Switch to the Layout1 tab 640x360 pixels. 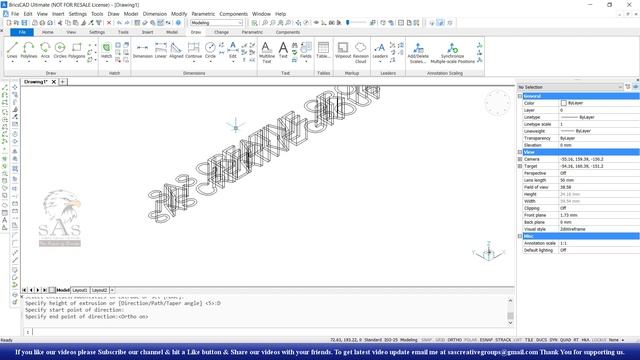(x=80, y=290)
